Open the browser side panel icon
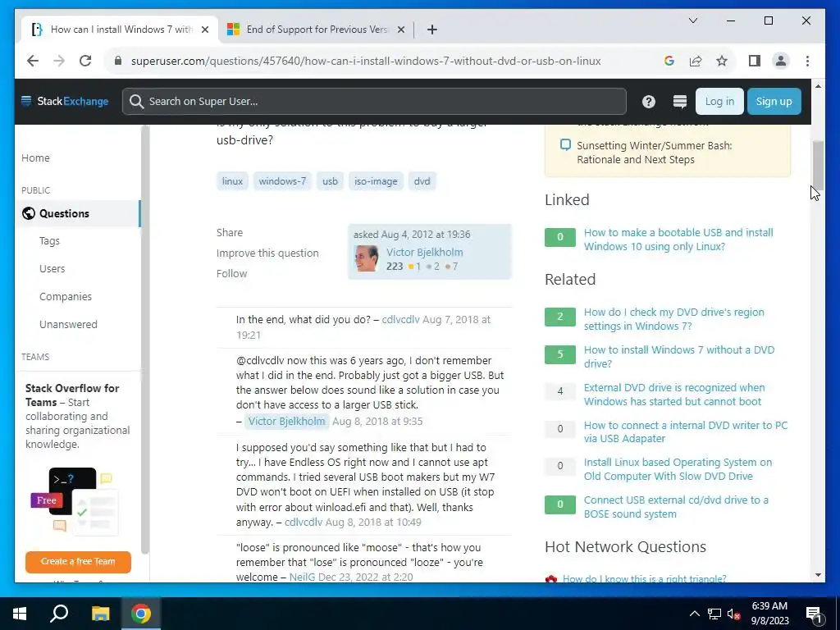Screen dimensions: 840x630 point(755,61)
